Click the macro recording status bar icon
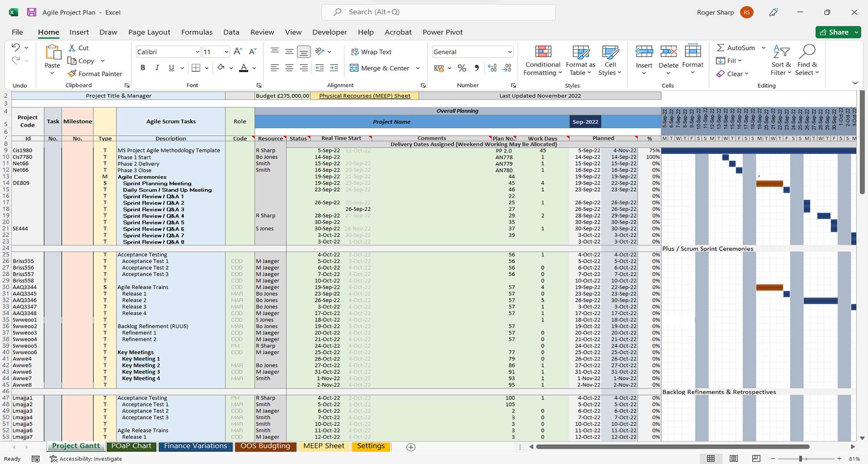The image size is (868, 464). pos(36,459)
